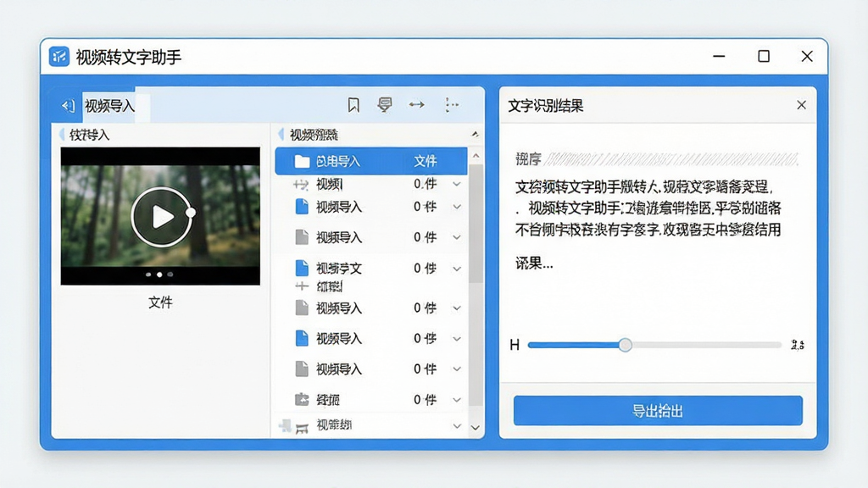This screenshot has height=488, width=868.
Task: Click the list scrollbar down arrow
Action: pos(476,427)
